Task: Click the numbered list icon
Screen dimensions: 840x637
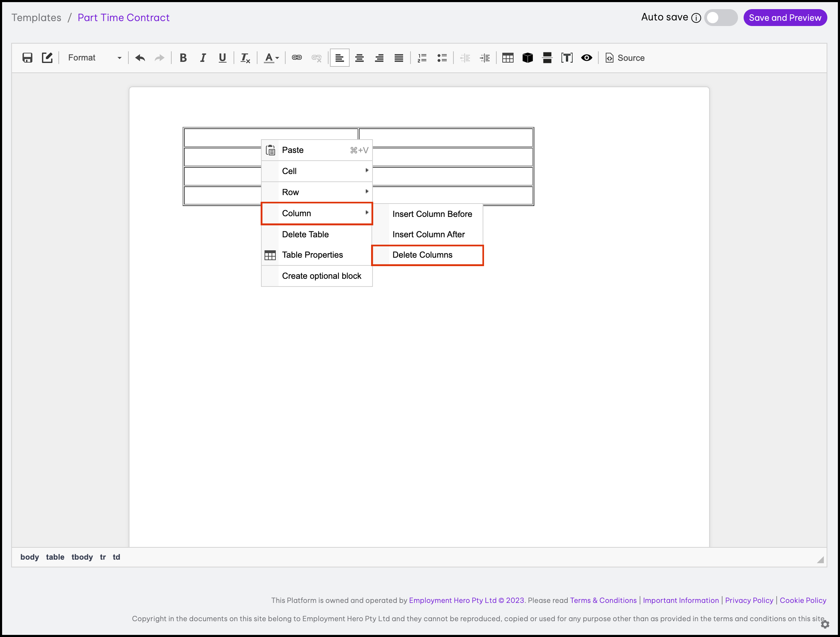Action: [x=422, y=58]
